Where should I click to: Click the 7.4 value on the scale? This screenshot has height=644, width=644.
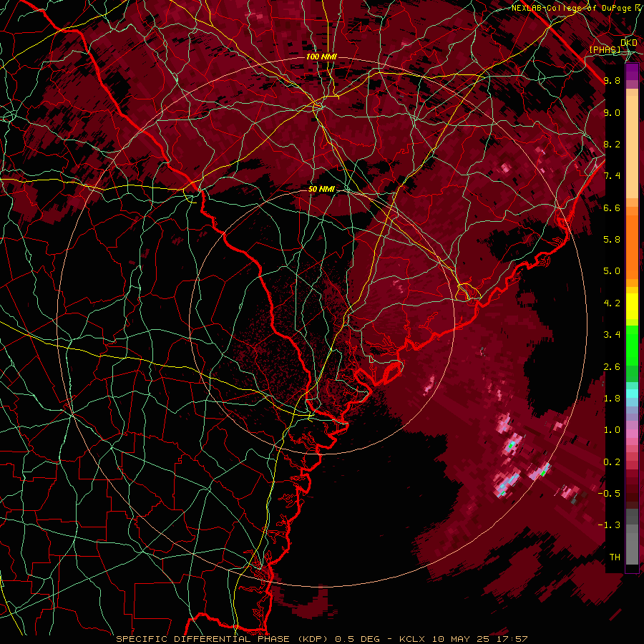(x=612, y=176)
